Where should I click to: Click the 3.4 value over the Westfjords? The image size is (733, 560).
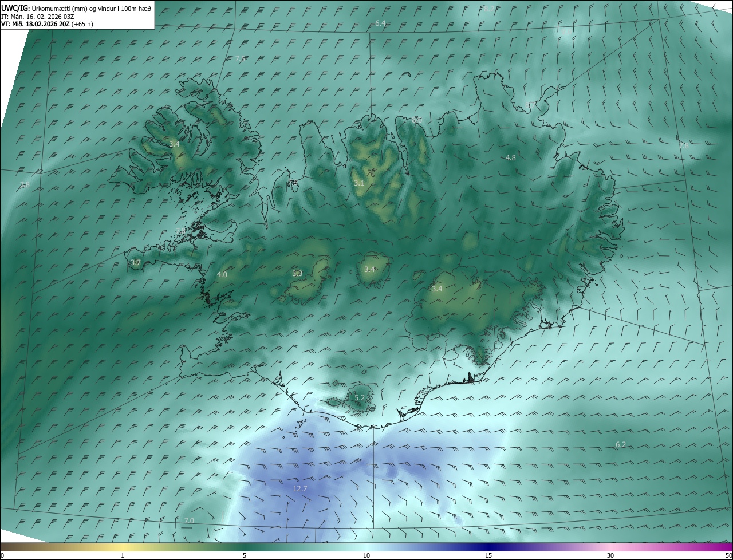[x=174, y=144]
